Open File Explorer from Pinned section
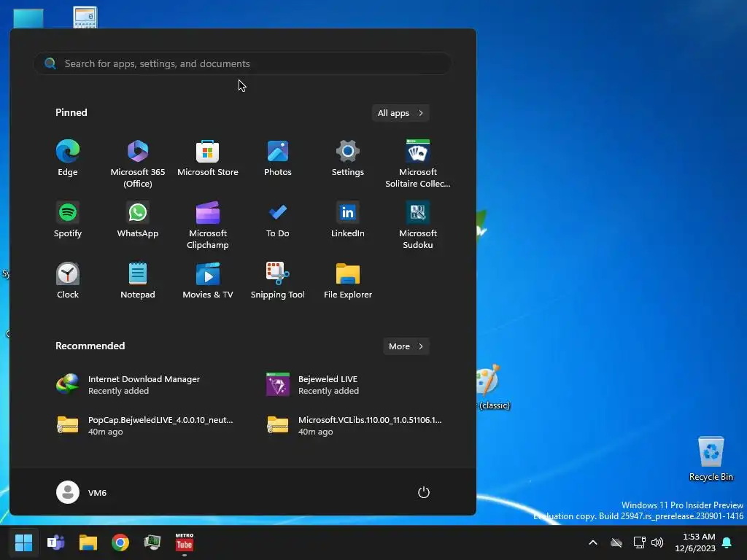Viewport: 747px width, 560px height. (348, 281)
